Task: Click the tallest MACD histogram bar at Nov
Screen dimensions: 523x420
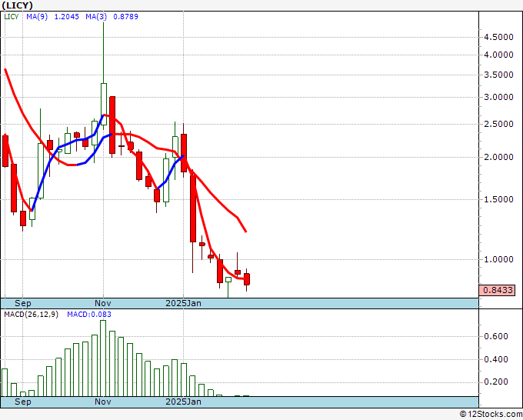Action: point(103,358)
